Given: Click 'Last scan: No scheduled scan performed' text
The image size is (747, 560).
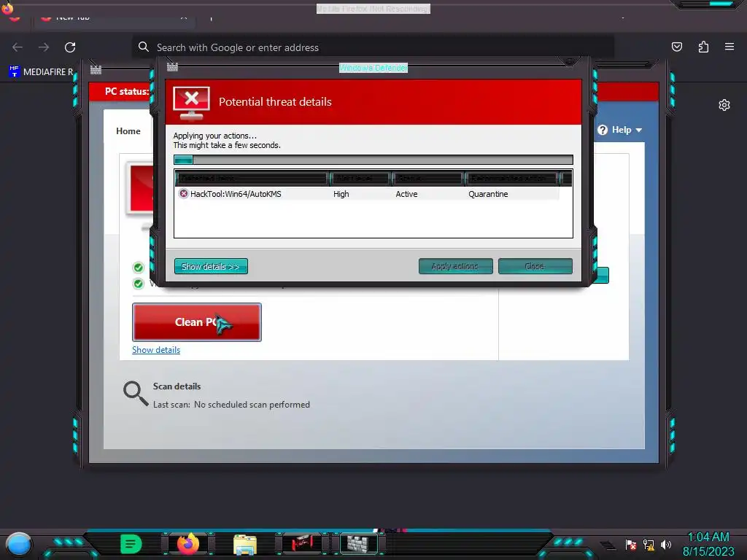Looking at the screenshot, I should pyautogui.click(x=231, y=405).
